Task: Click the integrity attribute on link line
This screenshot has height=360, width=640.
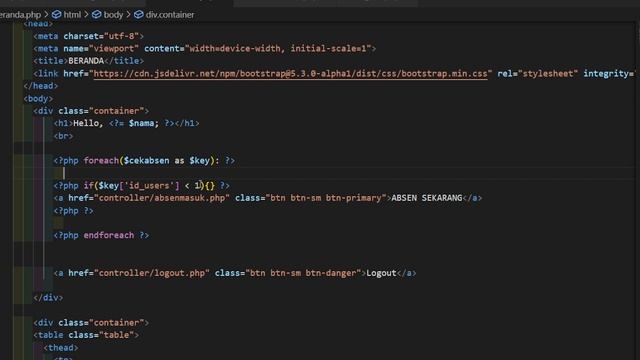Action: tap(609, 74)
